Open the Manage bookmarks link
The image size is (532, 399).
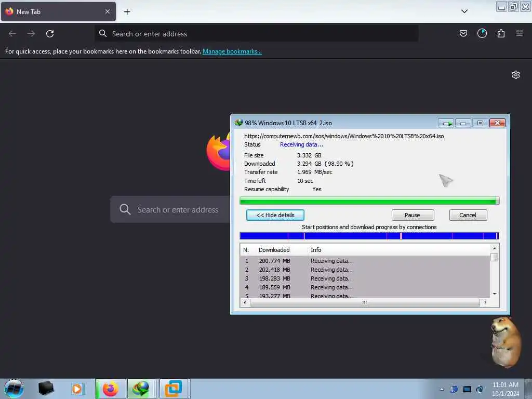(x=232, y=51)
